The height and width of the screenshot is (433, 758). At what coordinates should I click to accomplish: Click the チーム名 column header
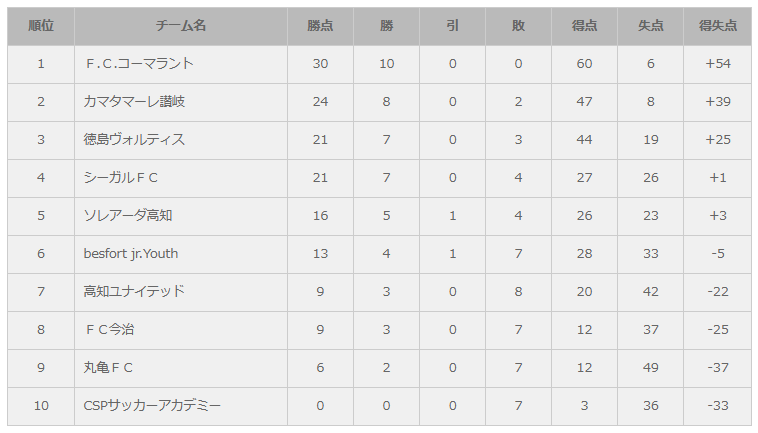[x=180, y=26]
